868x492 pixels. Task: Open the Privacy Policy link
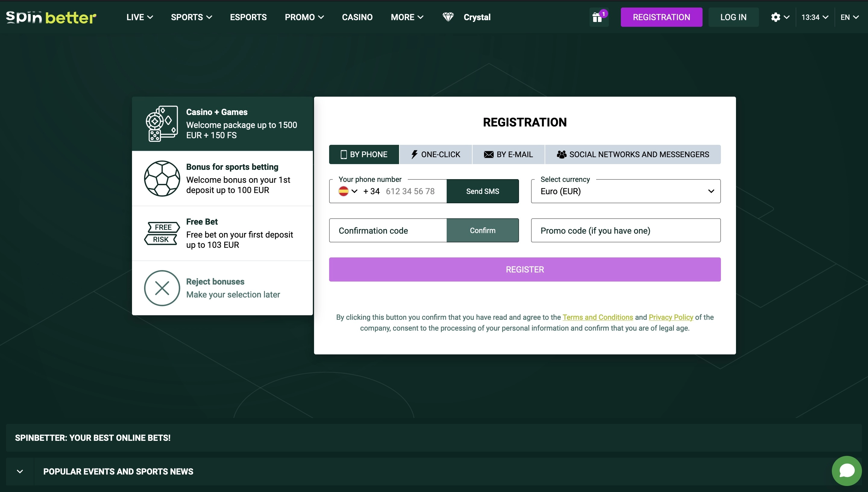pos(671,317)
